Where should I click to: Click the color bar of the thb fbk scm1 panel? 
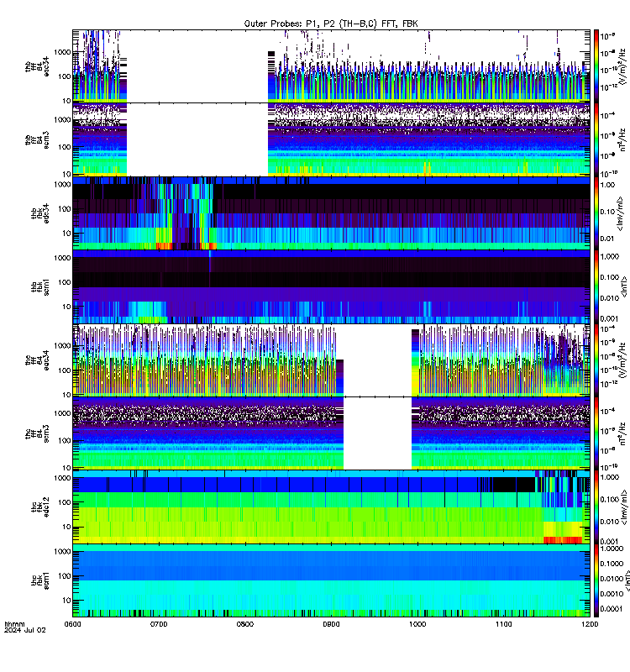pyautogui.click(x=596, y=286)
